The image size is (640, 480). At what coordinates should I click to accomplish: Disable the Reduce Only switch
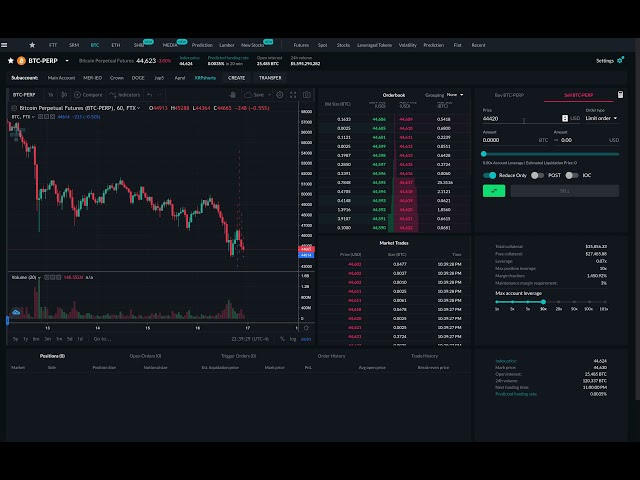click(489, 175)
